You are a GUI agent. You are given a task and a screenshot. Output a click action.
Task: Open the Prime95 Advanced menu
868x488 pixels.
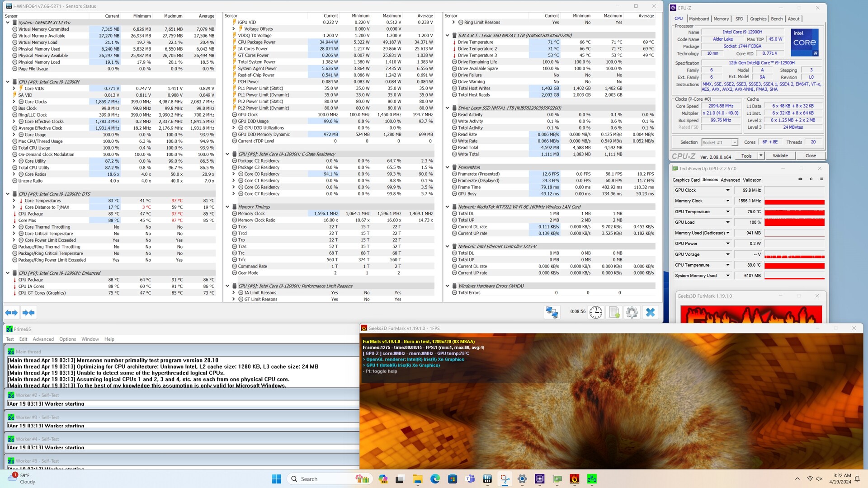pyautogui.click(x=43, y=339)
